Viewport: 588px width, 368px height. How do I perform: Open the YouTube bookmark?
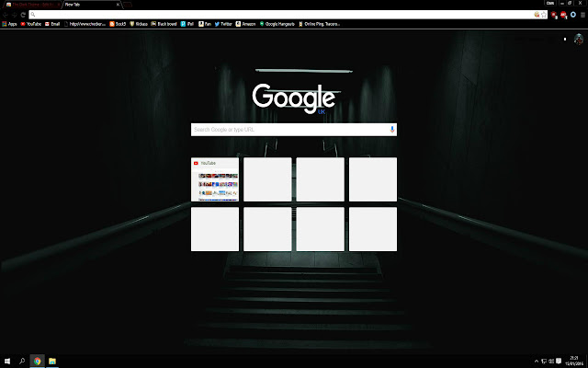click(x=30, y=24)
